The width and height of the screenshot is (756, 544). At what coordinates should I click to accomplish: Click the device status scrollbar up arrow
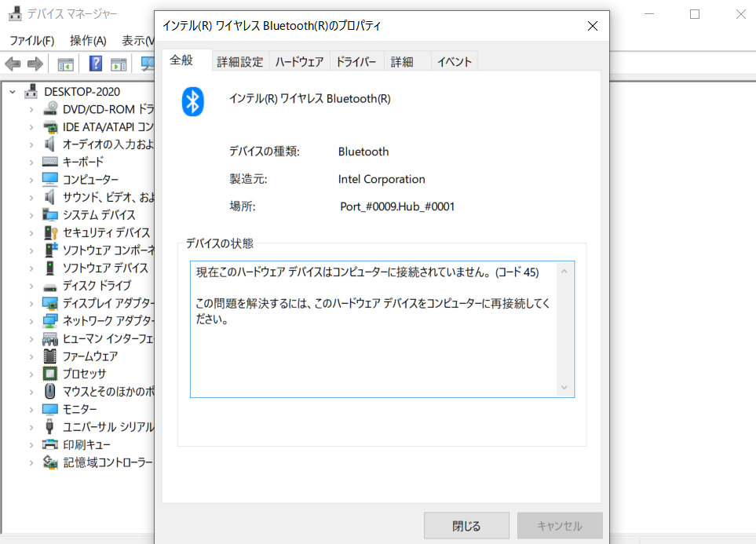[564, 272]
